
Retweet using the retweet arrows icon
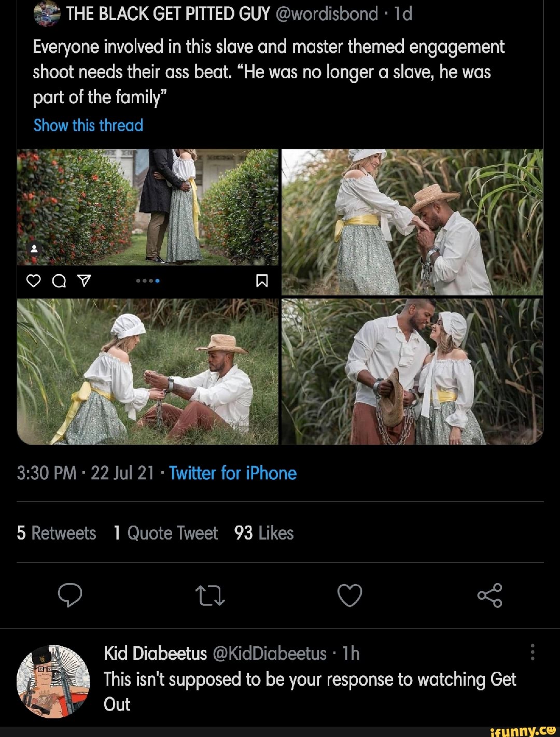[x=210, y=596]
